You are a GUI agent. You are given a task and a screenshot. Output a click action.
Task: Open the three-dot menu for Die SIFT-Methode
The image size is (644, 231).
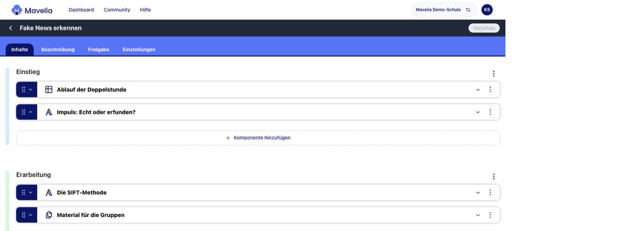[490, 192]
